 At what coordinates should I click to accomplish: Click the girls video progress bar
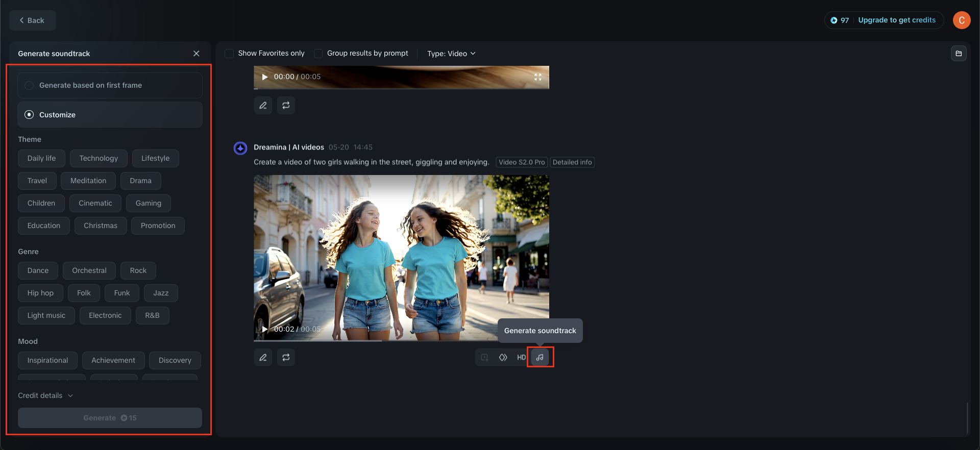[401, 340]
